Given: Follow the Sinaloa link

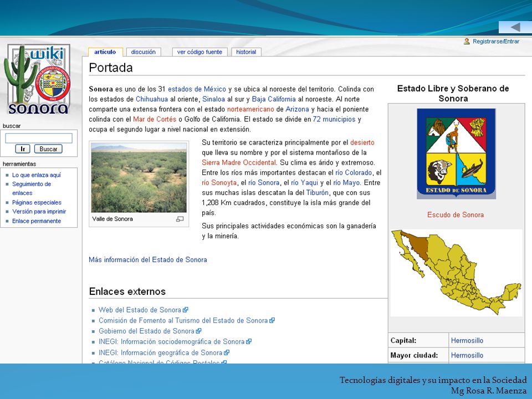Looking at the screenshot, I should click(x=213, y=99).
